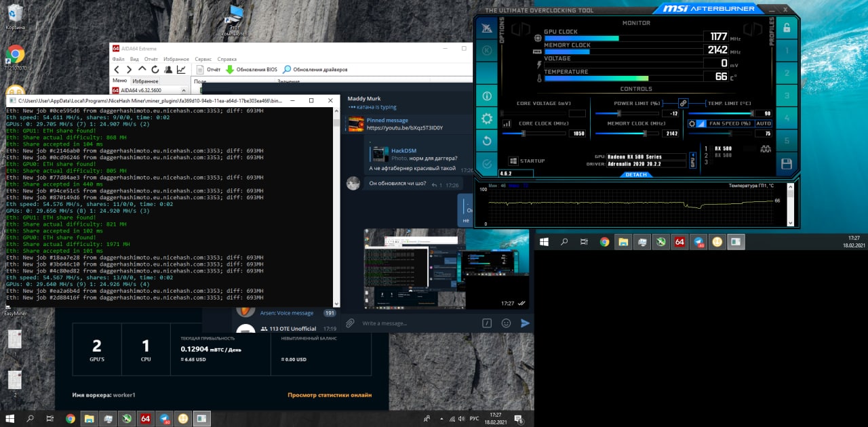This screenshot has width=868, height=427.
Task: Go forward in AIDA64 toolbar
Action: [x=129, y=70]
